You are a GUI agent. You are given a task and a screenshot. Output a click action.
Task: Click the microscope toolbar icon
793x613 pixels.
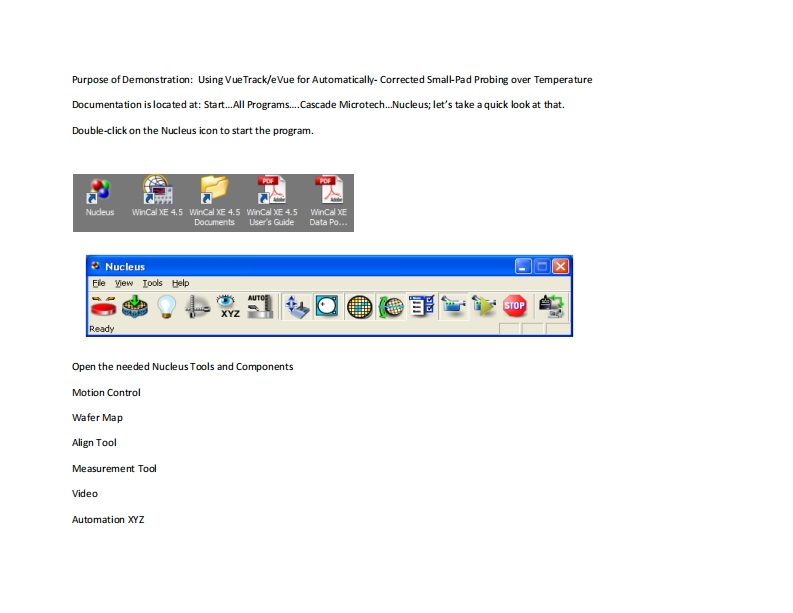[x=198, y=307]
